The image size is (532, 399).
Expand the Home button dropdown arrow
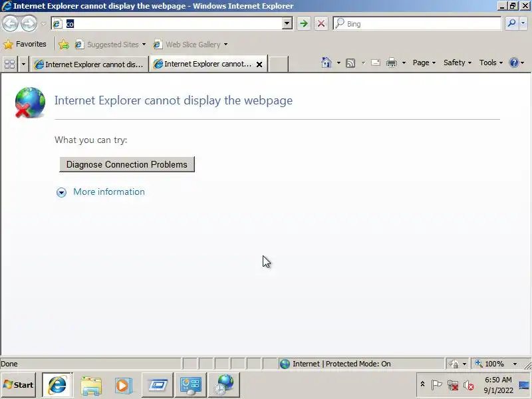[x=338, y=63]
